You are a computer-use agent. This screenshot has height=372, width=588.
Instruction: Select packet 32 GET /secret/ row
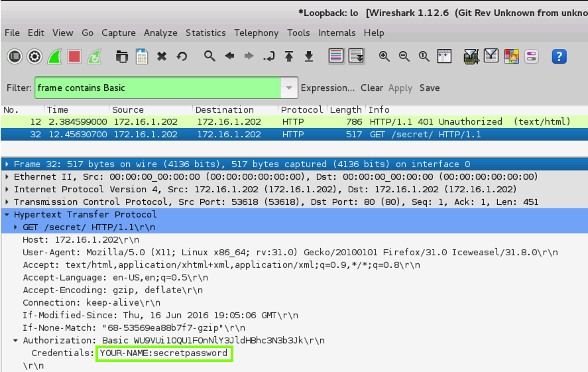coord(294,134)
